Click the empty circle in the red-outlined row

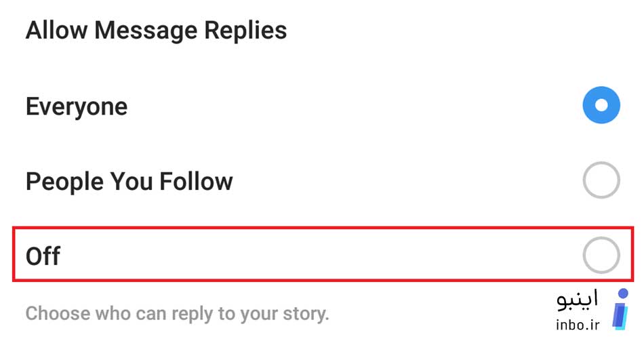coord(601,255)
